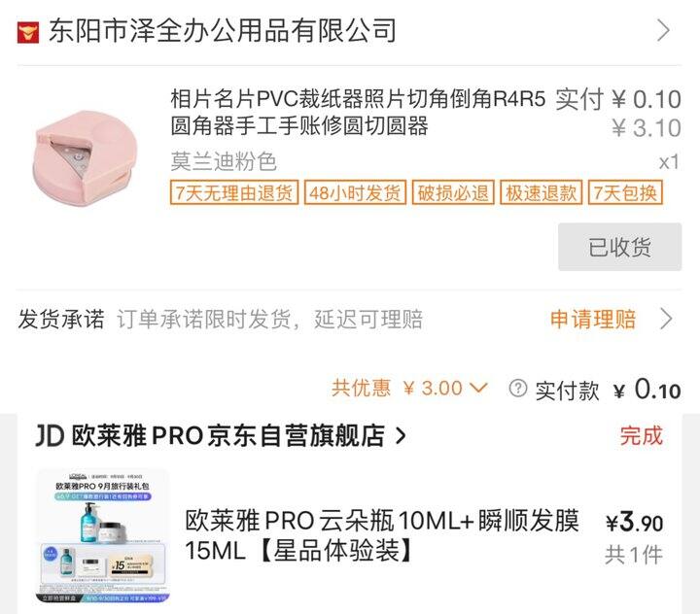Tap the 7天包换 tag
Viewport: 700px width, 614px height.
(625, 192)
